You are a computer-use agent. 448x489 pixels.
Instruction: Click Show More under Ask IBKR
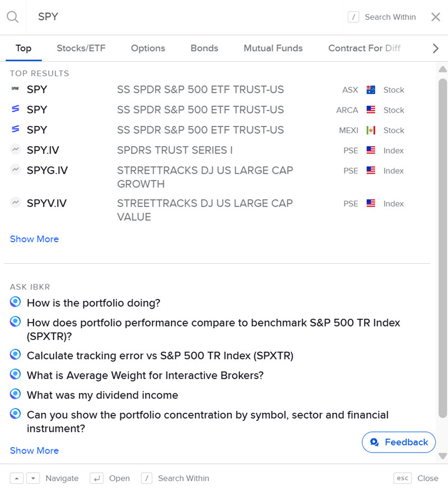34,450
